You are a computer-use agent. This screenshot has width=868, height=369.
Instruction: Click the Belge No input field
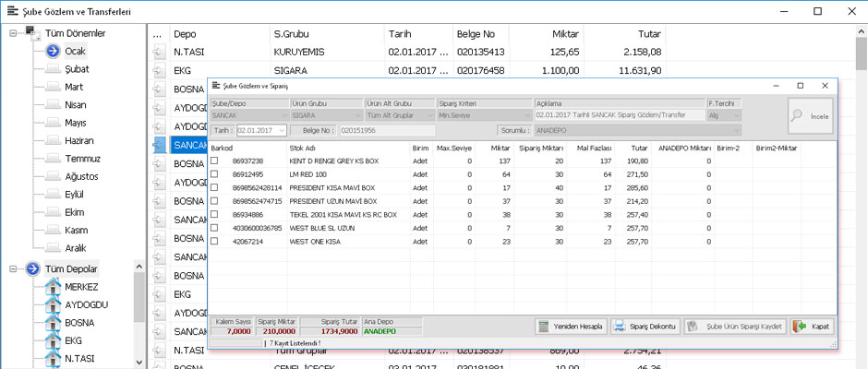click(387, 131)
